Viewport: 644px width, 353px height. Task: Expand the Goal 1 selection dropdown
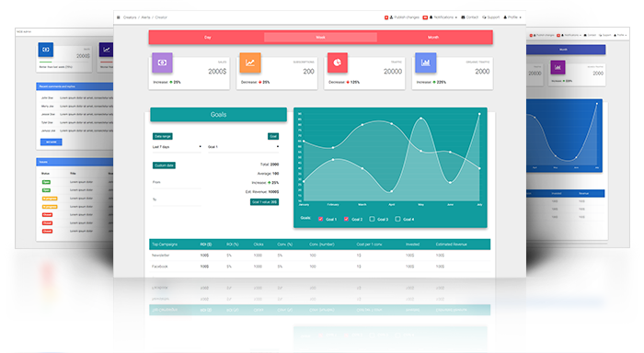coord(243,147)
